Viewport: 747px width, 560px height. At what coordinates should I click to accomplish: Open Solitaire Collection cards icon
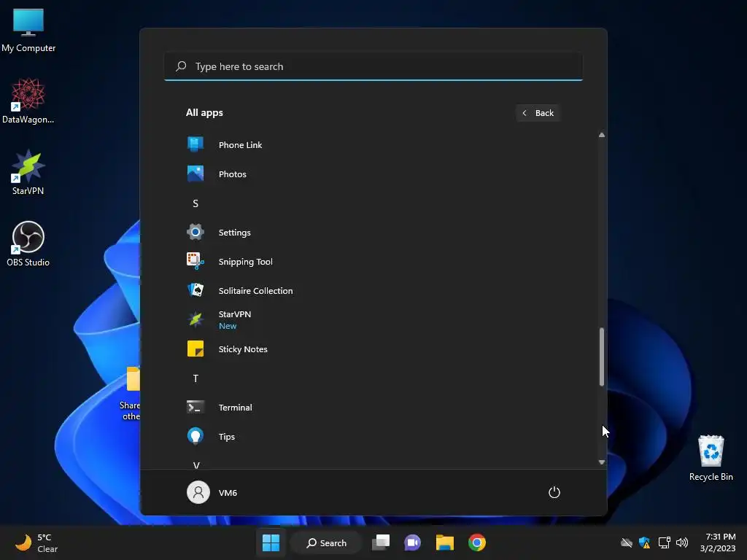(196, 290)
